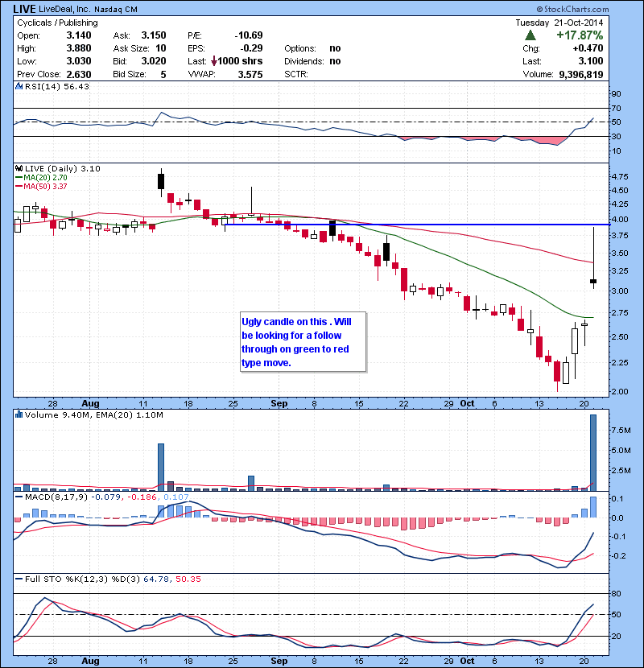Click the 7.5M volume axis label
The width and height of the screenshot is (644, 668).
click(621, 431)
